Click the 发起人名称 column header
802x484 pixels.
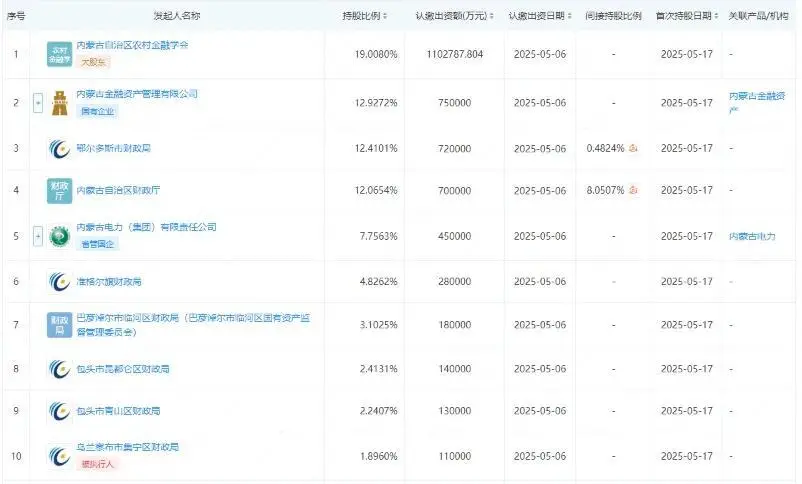point(177,16)
